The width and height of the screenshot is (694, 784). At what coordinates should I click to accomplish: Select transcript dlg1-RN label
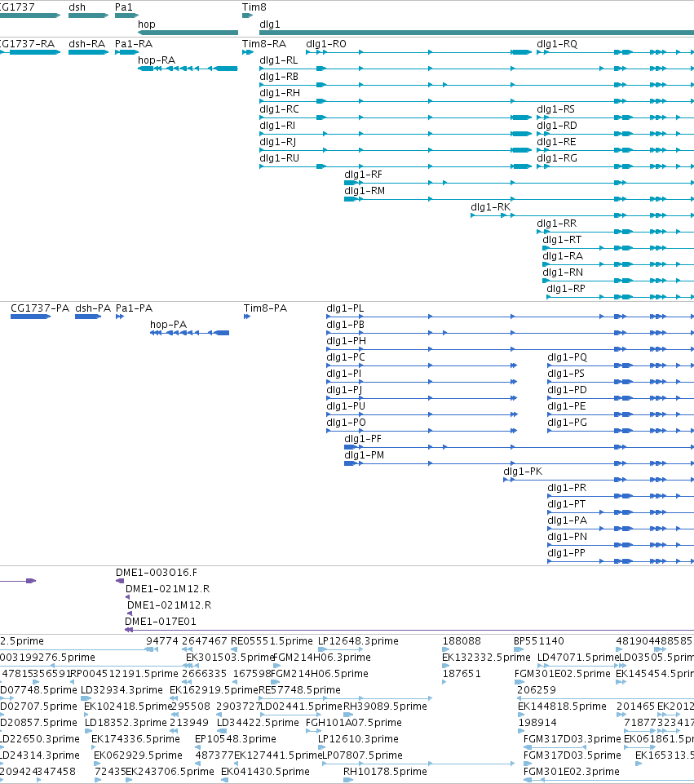click(563, 272)
